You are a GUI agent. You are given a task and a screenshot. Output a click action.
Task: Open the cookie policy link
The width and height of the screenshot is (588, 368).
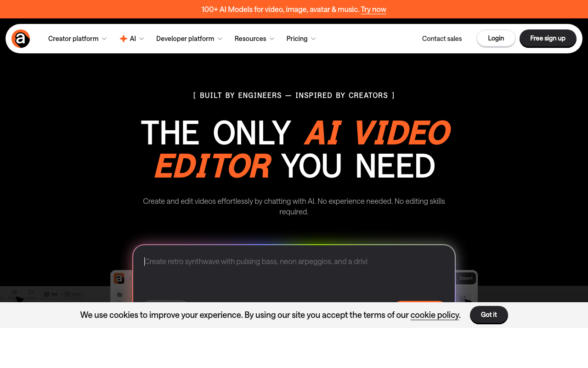click(x=435, y=315)
